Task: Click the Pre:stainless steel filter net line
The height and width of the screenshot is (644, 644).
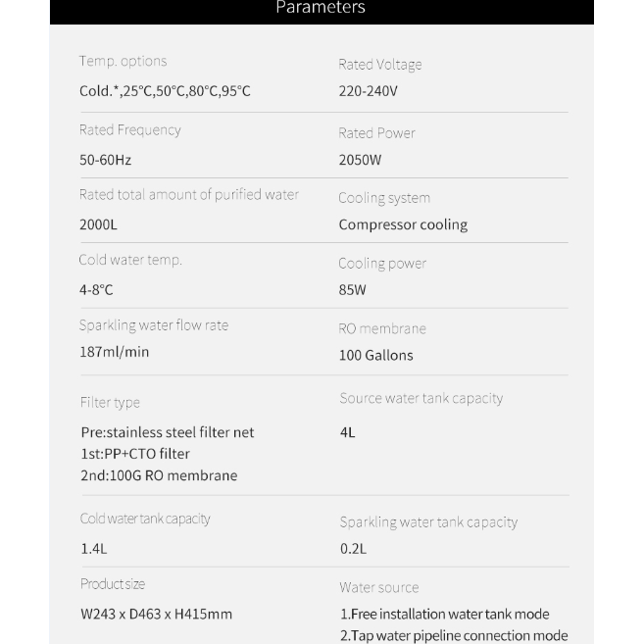Action: (167, 432)
